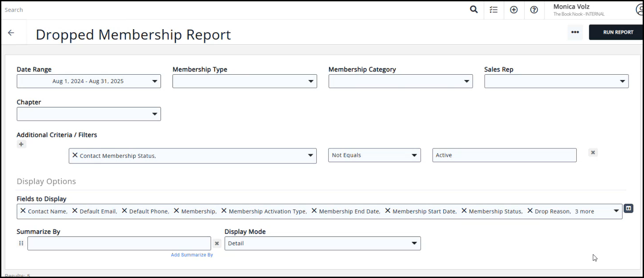Viewport: 644px width, 278px height.
Task: Open the fields column chooser icon
Action: click(x=629, y=209)
